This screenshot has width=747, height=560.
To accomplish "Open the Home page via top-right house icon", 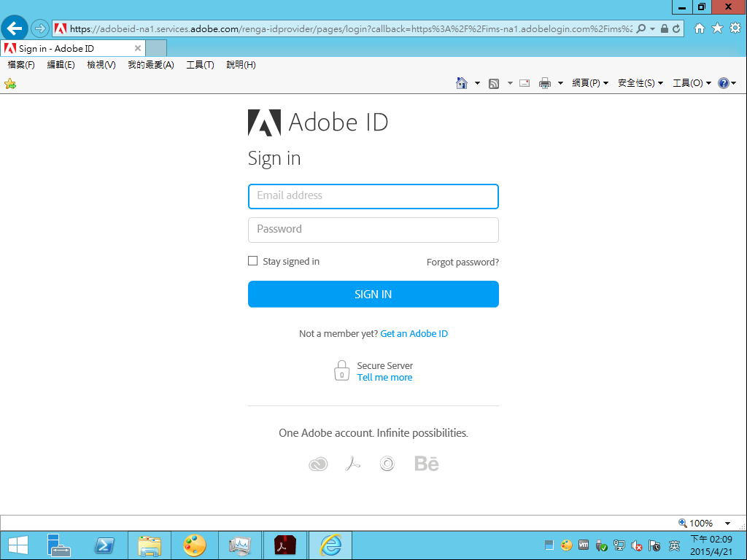I will [700, 28].
